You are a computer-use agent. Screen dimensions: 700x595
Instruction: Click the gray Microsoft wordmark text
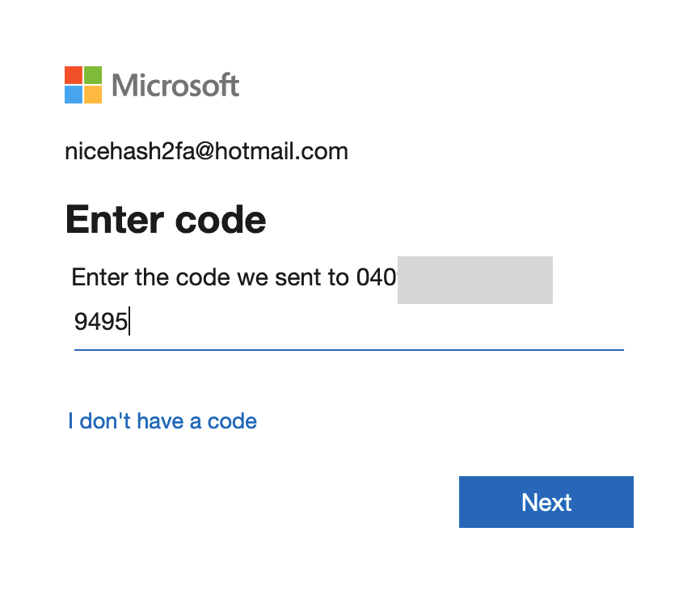(x=175, y=85)
